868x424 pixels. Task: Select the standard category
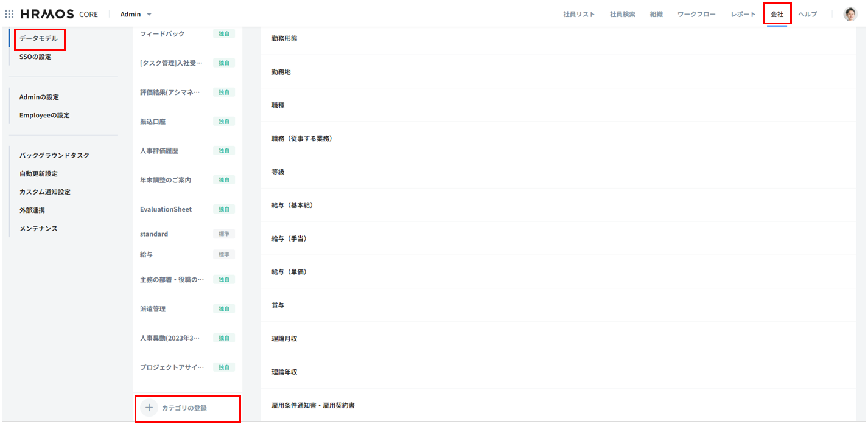154,234
